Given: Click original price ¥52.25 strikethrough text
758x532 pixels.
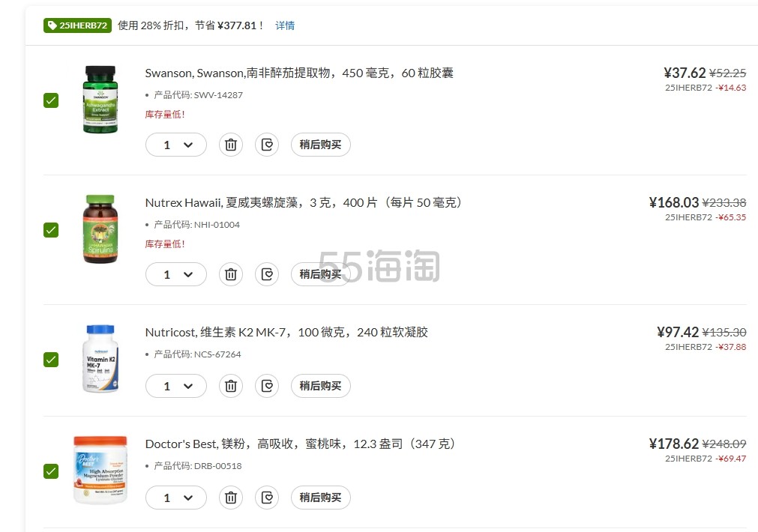Looking at the screenshot, I should pyautogui.click(x=727, y=73).
